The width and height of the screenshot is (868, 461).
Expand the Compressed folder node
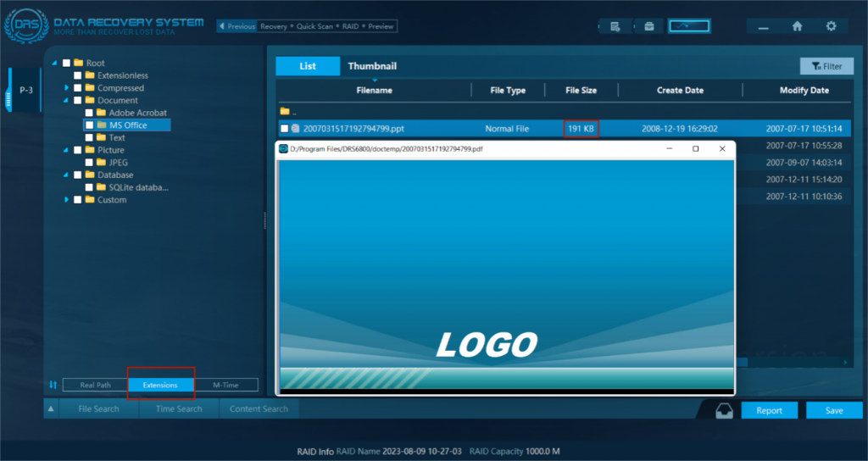(x=67, y=88)
